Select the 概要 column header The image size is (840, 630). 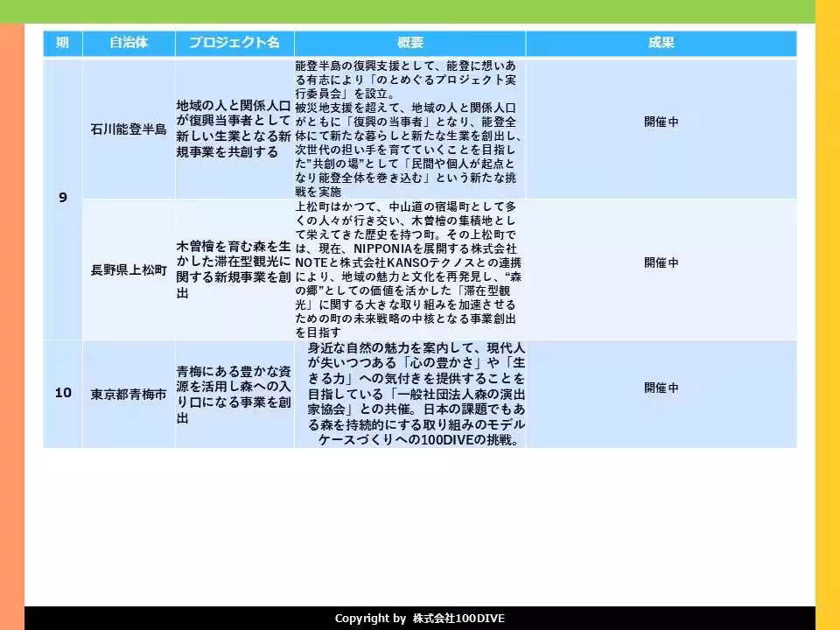(408, 42)
